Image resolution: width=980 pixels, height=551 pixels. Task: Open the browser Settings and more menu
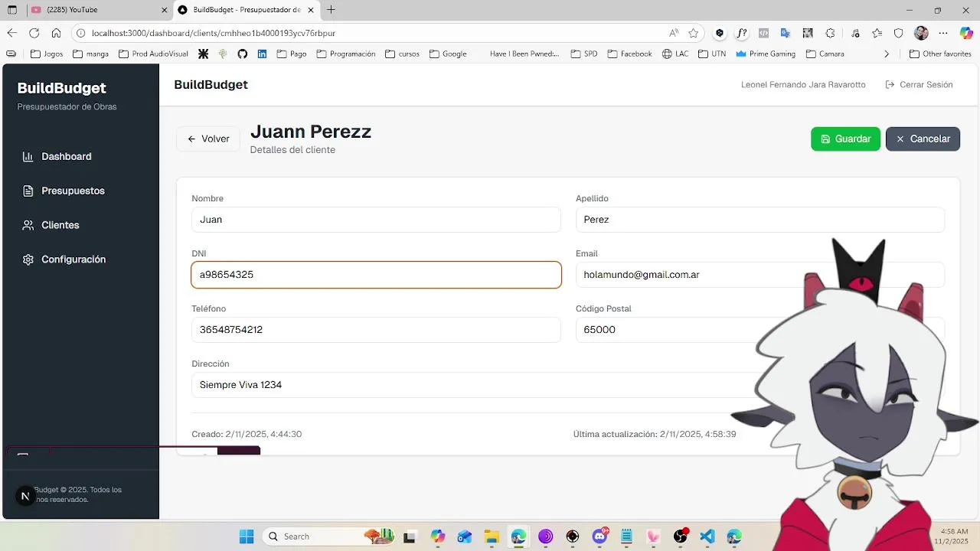tap(944, 33)
